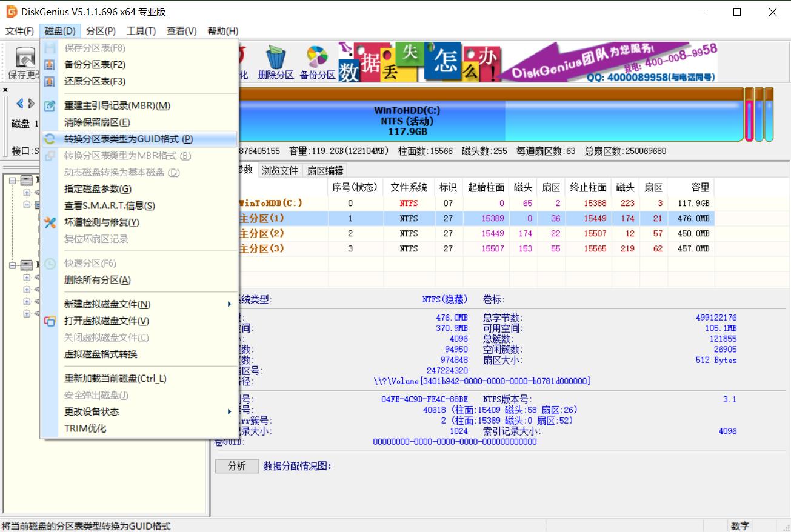Click the 文件系统 column header

click(x=409, y=187)
